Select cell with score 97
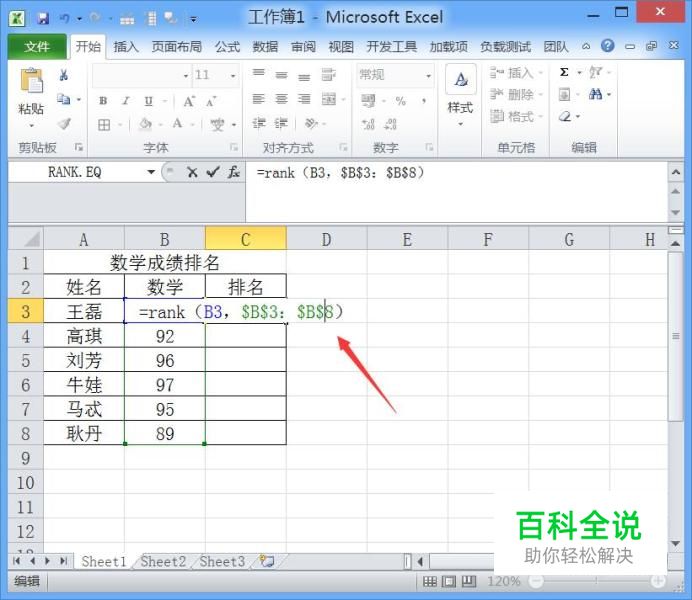This screenshot has width=692, height=600. click(165, 385)
